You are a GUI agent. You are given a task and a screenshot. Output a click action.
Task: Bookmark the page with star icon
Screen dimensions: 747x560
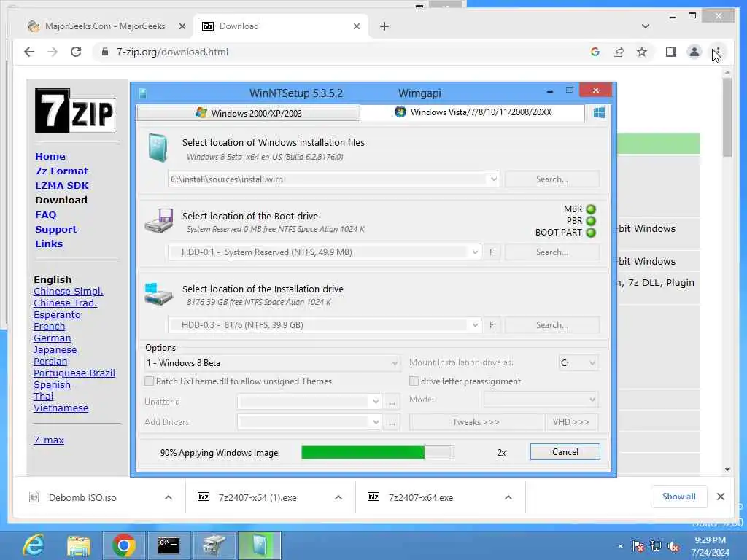pos(642,52)
